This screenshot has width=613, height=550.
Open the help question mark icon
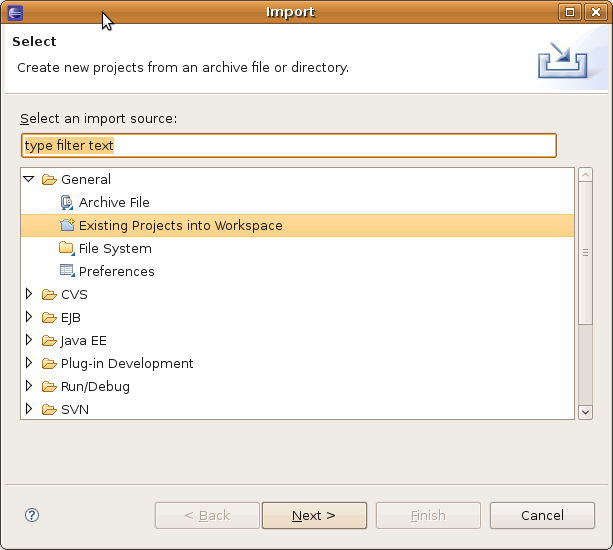tap(32, 515)
